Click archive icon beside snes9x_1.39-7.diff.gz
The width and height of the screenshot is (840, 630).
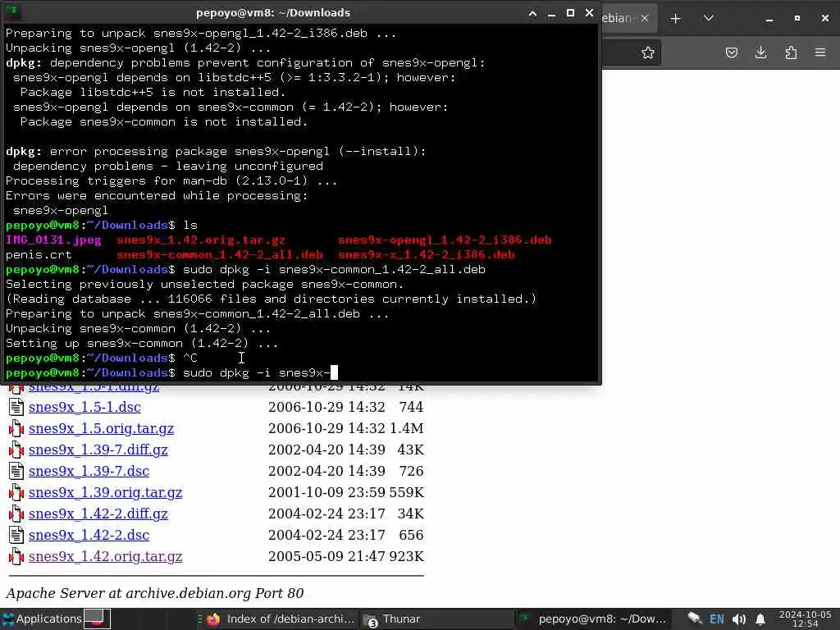(16, 450)
